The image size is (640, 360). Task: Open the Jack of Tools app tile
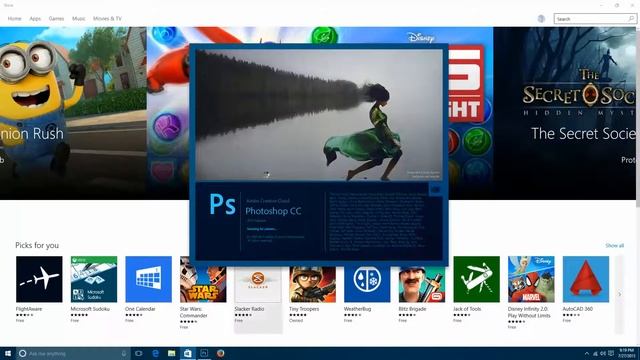point(477,279)
